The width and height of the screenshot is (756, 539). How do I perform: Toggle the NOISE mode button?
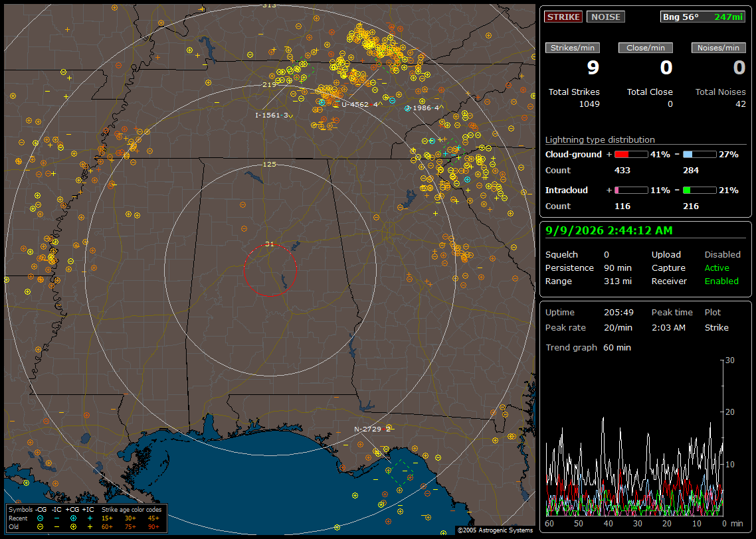tap(606, 17)
